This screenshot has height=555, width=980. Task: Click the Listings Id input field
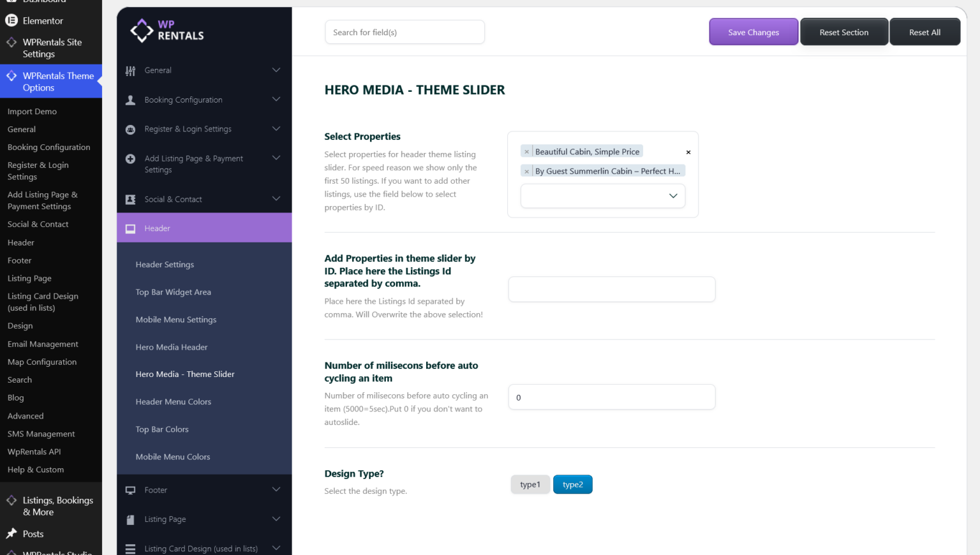[x=612, y=290]
